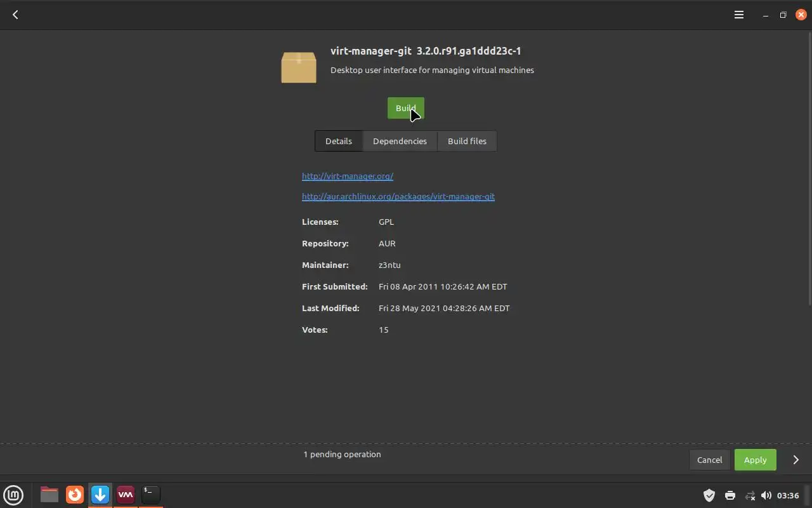
Task: Apply the pending operation
Action: (755, 460)
